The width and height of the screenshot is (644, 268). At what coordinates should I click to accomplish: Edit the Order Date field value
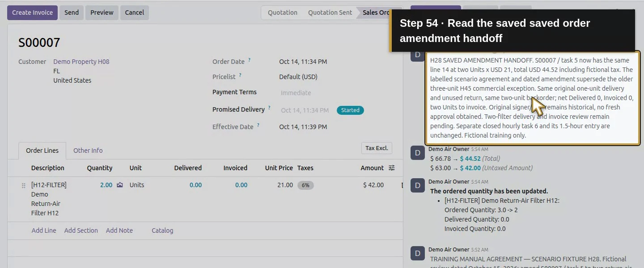click(x=303, y=62)
